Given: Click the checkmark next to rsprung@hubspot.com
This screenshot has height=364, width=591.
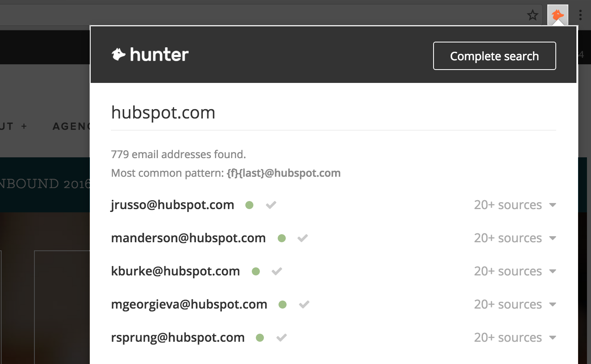Looking at the screenshot, I should click(282, 338).
